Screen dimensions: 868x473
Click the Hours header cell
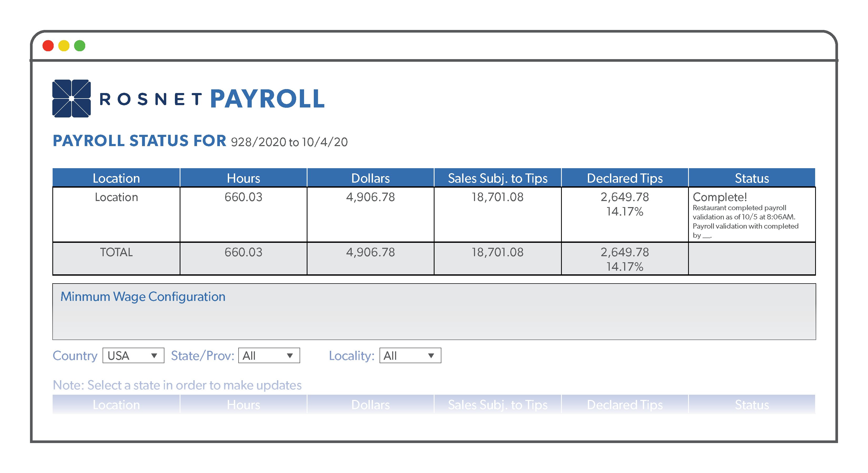coord(244,178)
